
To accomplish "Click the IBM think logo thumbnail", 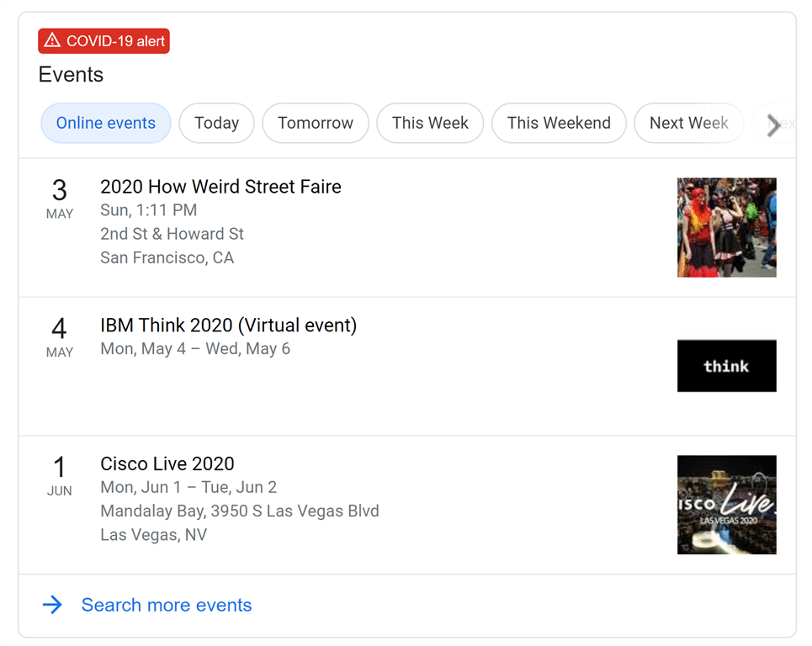I will tap(726, 365).
